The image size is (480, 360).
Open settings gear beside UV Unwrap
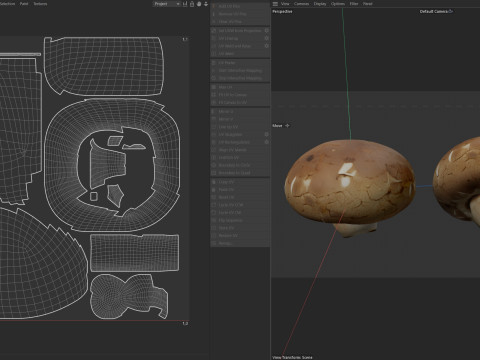click(x=266, y=38)
